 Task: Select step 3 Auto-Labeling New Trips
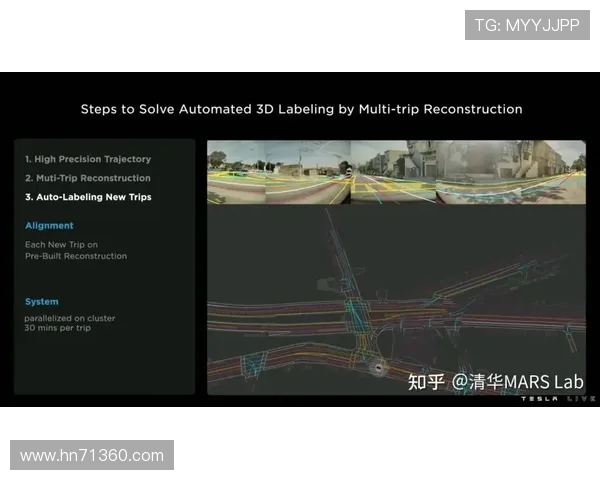(x=88, y=197)
